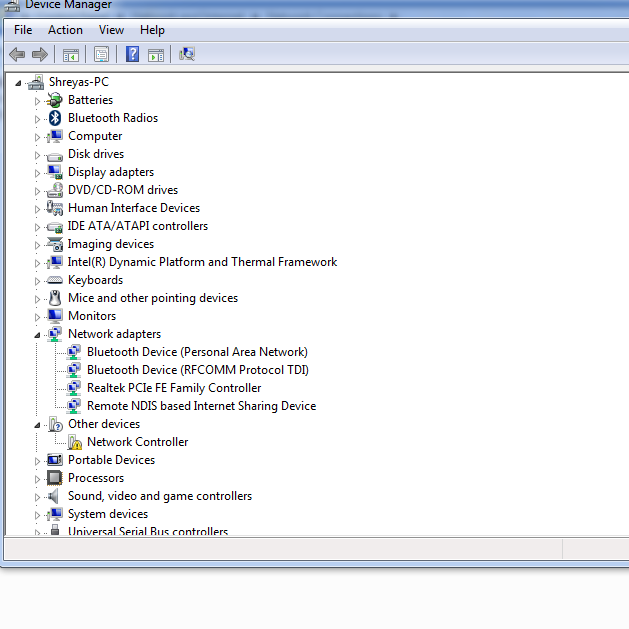Expand the Monitors node

(x=37, y=317)
